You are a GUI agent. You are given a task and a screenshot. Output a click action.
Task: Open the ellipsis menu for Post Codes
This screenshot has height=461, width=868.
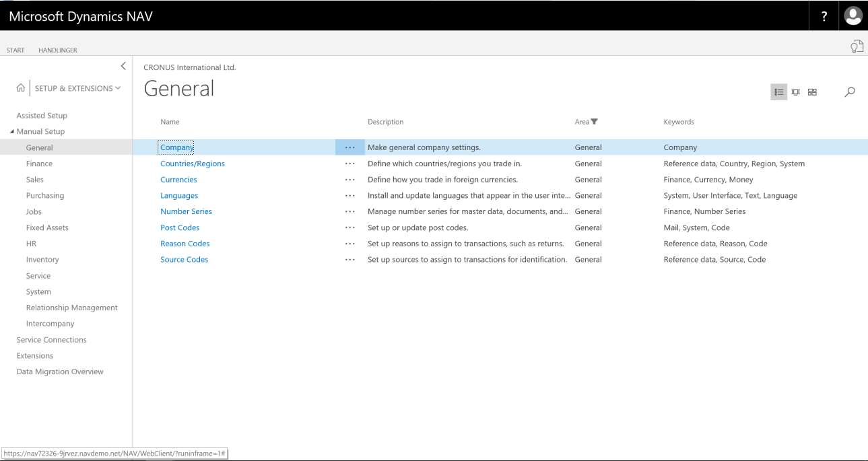[x=349, y=227]
